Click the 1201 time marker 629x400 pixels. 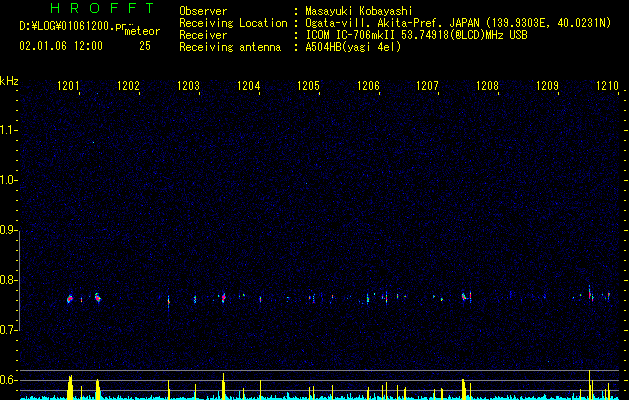point(68,85)
